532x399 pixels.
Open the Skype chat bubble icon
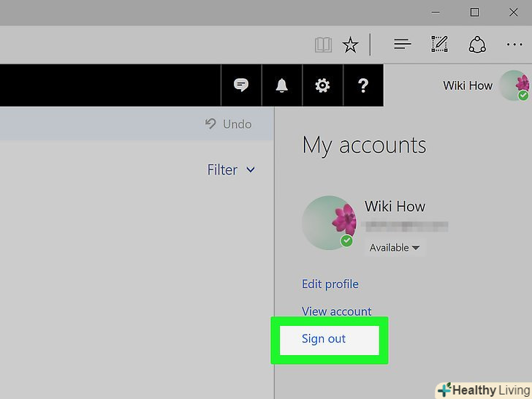(241, 85)
